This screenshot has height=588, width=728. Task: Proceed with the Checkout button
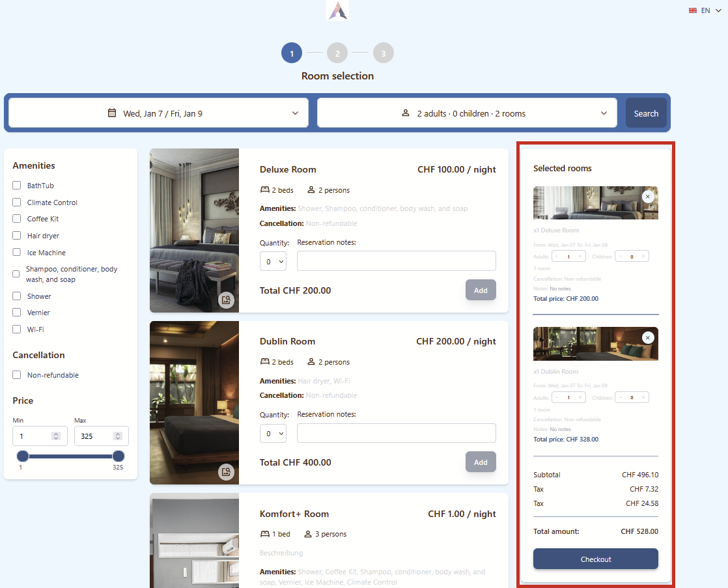coord(595,559)
